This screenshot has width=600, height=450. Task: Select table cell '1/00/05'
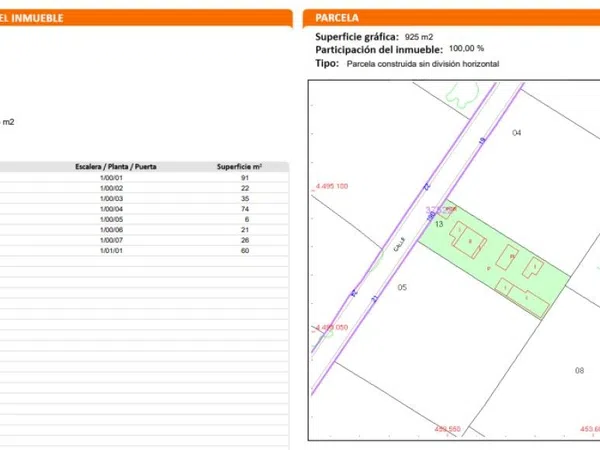pos(111,219)
